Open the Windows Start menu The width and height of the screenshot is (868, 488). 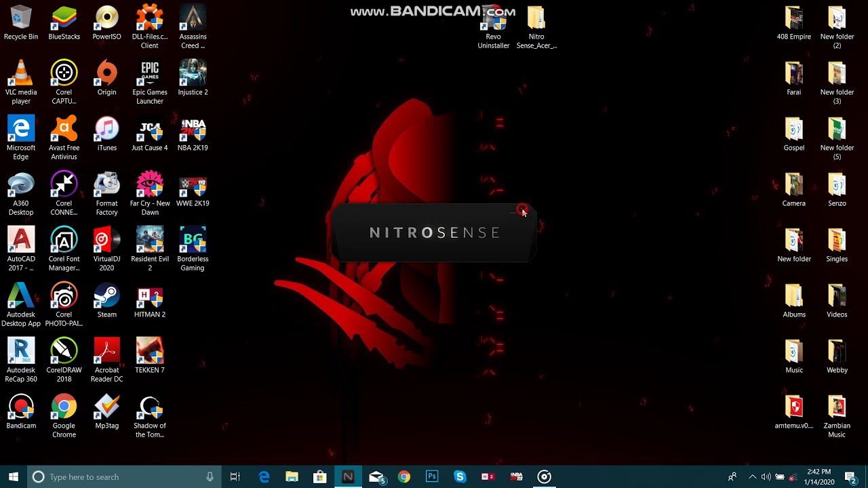click(14, 476)
